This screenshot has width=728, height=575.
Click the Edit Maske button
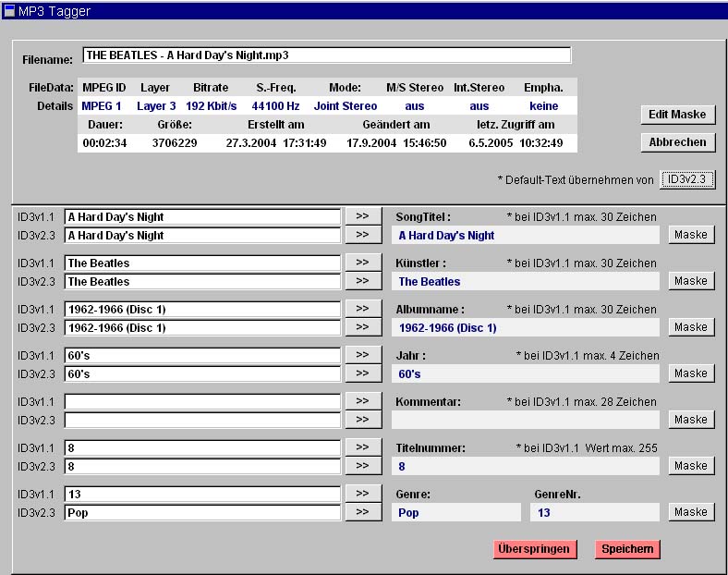677,115
